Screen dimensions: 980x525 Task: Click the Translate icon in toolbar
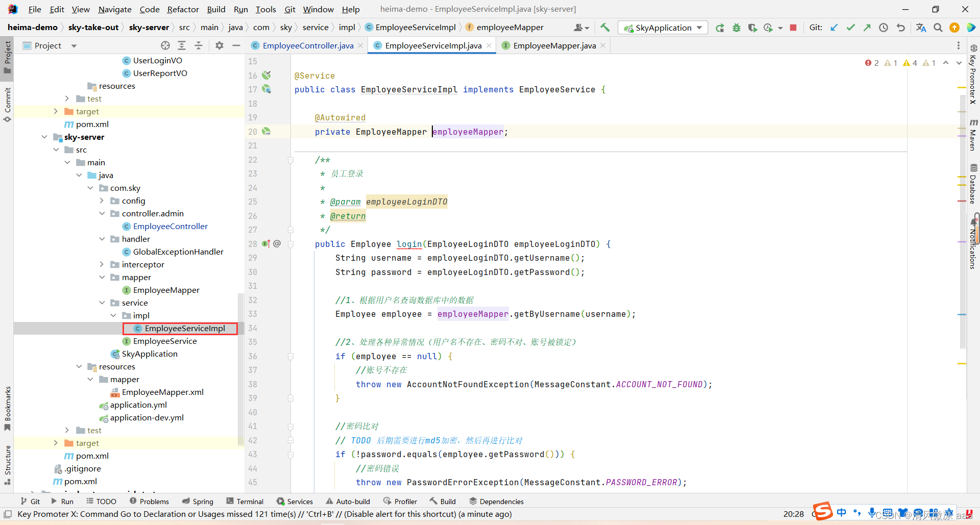click(921, 28)
